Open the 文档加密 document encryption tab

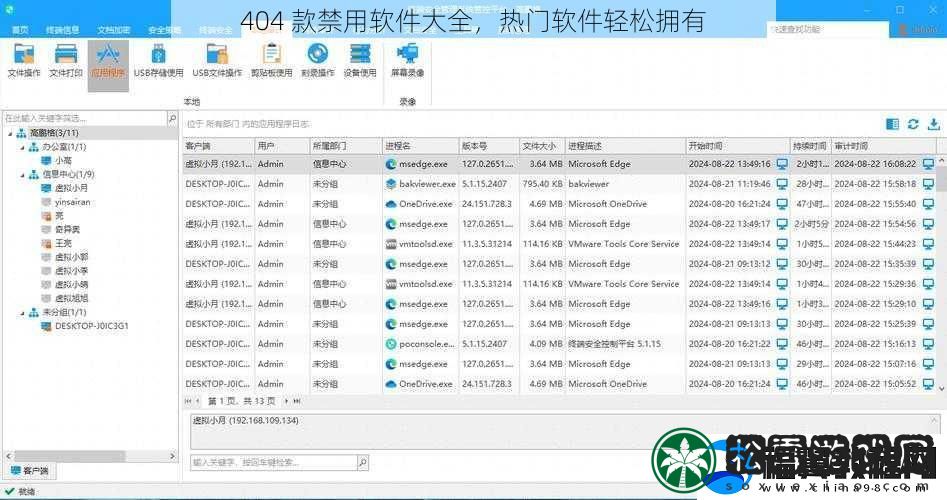click(114, 30)
